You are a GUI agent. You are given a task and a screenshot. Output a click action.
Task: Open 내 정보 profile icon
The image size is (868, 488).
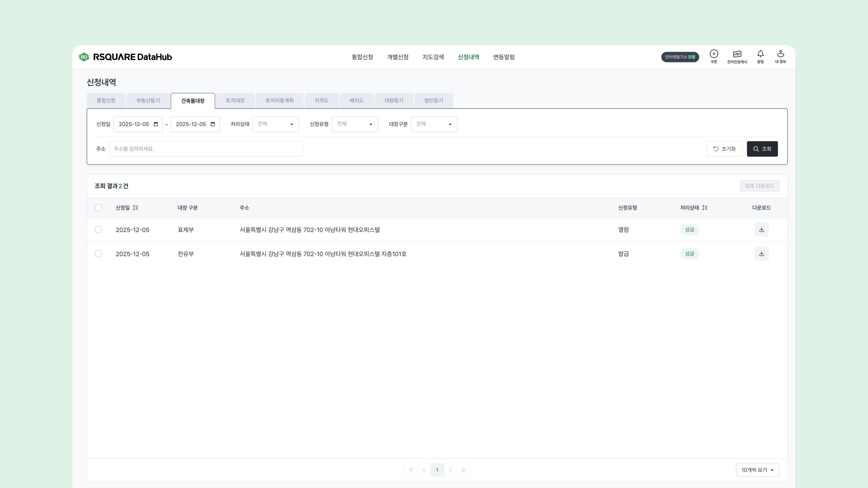coord(780,56)
